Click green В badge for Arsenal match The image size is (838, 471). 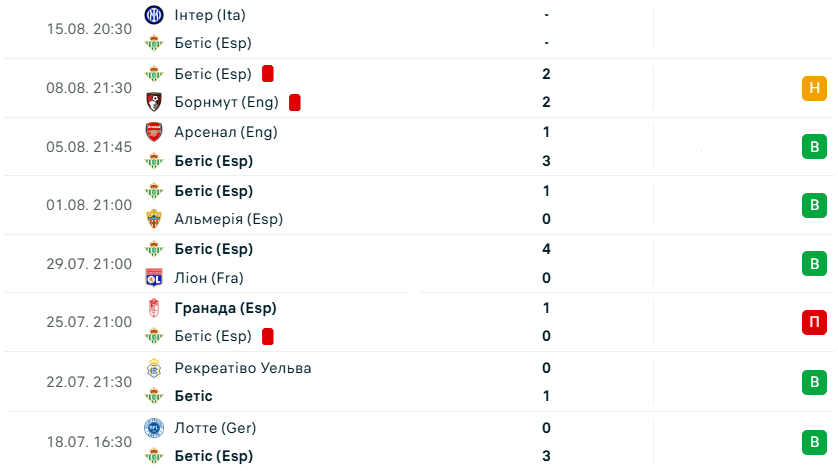click(814, 146)
